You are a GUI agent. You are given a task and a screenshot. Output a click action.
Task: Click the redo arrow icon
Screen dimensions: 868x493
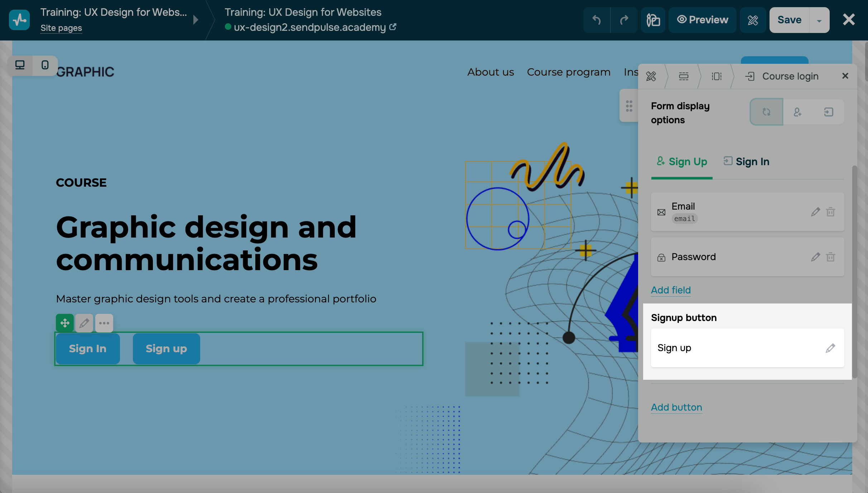(624, 20)
